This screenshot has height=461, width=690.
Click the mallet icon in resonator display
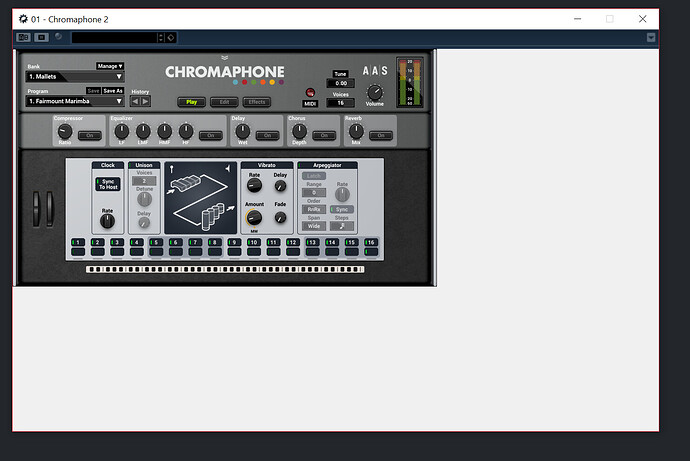(172, 169)
